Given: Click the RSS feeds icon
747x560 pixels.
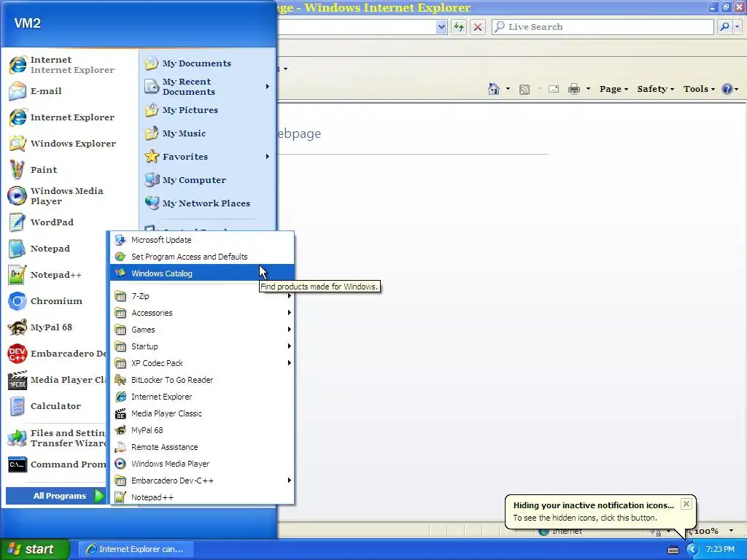Looking at the screenshot, I should pyautogui.click(x=524, y=89).
